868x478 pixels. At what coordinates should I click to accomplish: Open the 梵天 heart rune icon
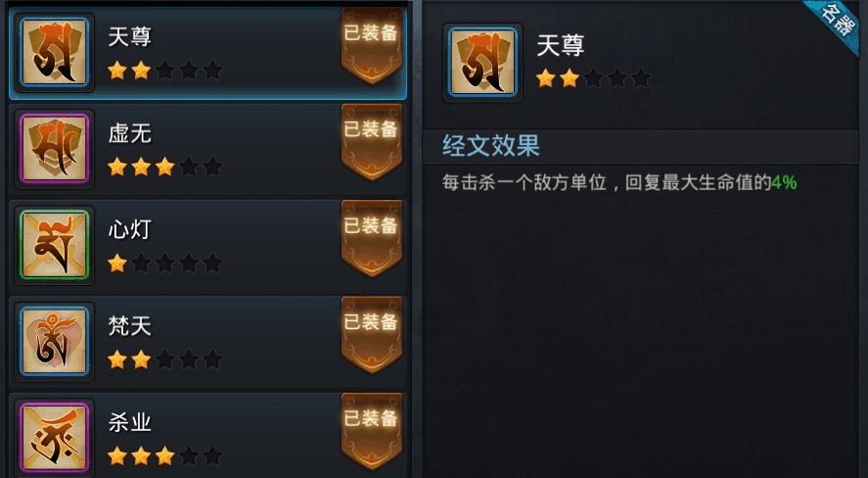pos(54,341)
